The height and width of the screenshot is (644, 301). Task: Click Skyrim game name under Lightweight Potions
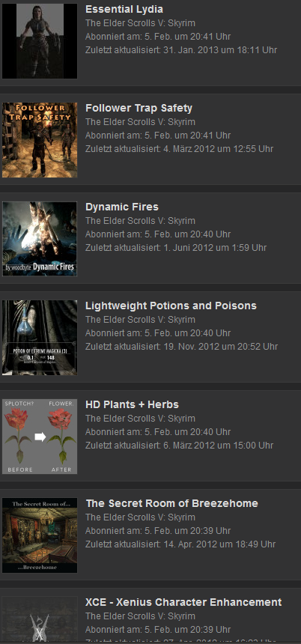coord(141,320)
